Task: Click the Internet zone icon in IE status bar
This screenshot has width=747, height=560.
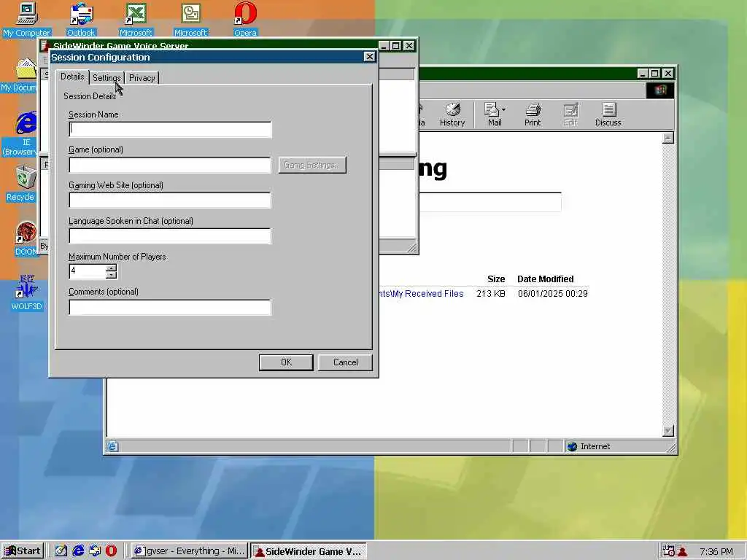Action: pos(572,446)
